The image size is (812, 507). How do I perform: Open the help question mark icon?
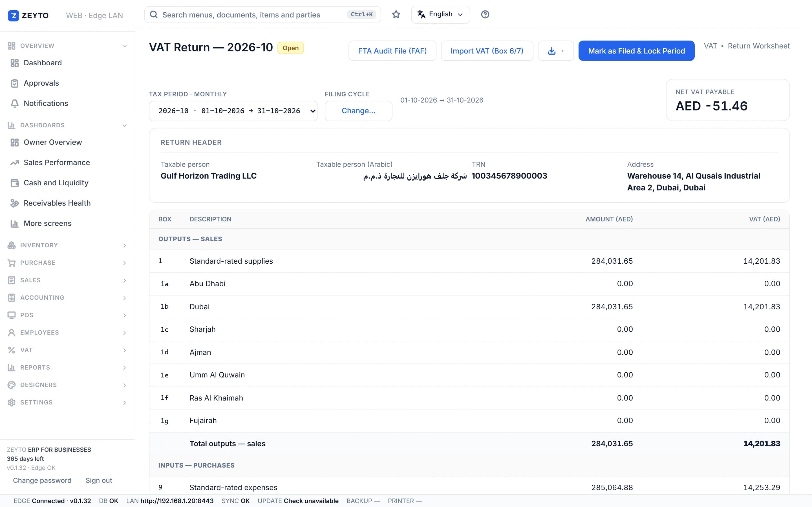[485, 14]
